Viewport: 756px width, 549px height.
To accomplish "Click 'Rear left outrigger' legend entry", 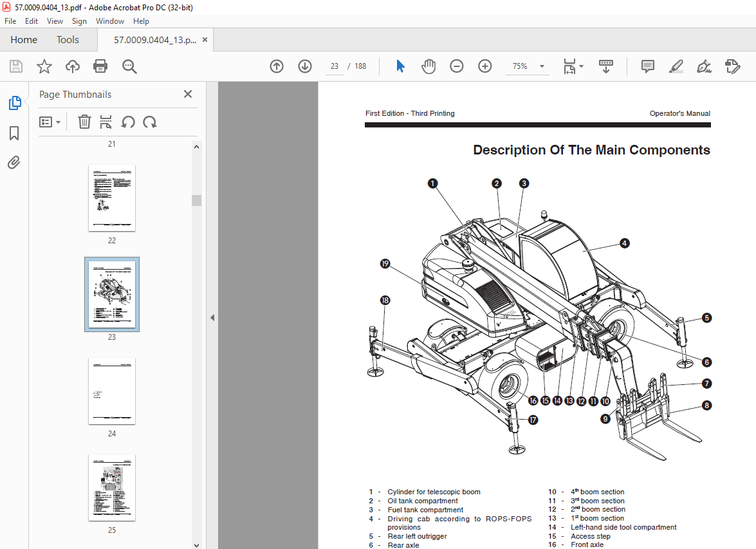I will tap(417, 537).
